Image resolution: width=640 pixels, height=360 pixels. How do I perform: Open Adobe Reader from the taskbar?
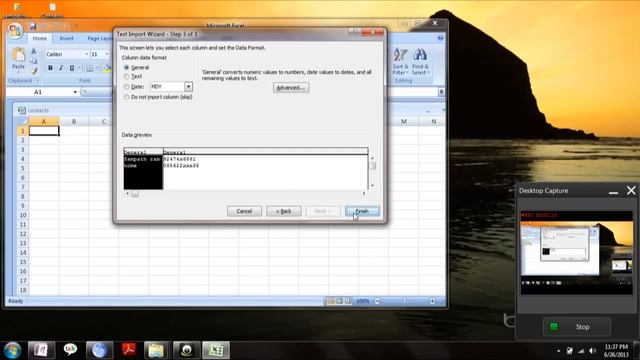pyautogui.click(x=129, y=350)
